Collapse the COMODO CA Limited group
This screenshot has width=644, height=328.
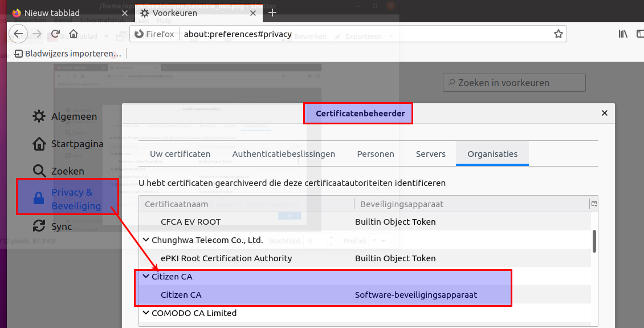coord(146,313)
